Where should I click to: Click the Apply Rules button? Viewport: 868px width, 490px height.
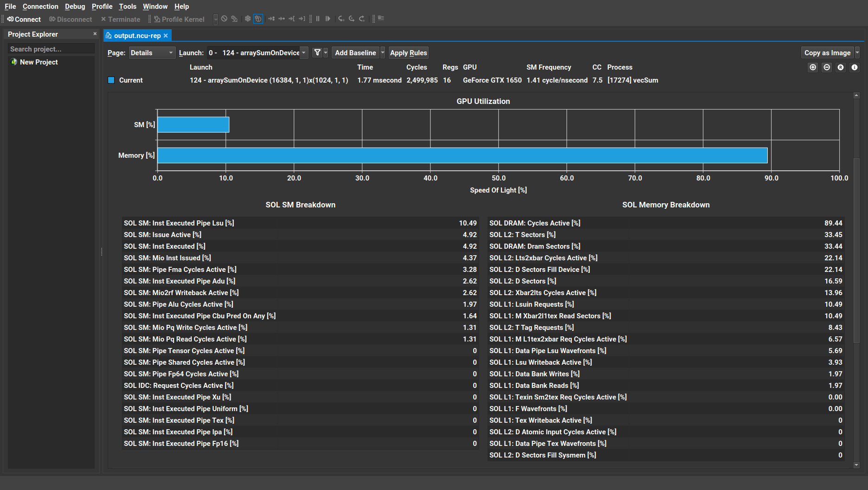coord(408,53)
